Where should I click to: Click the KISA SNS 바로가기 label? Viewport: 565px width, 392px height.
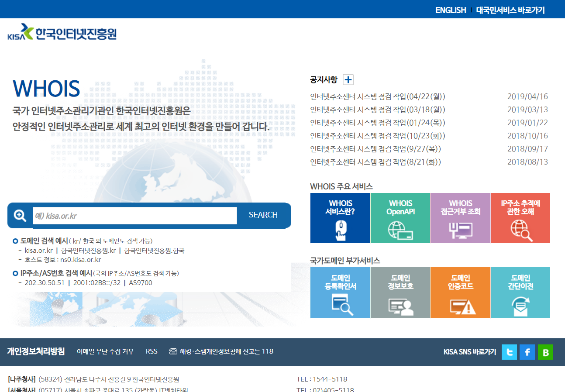(x=470, y=352)
